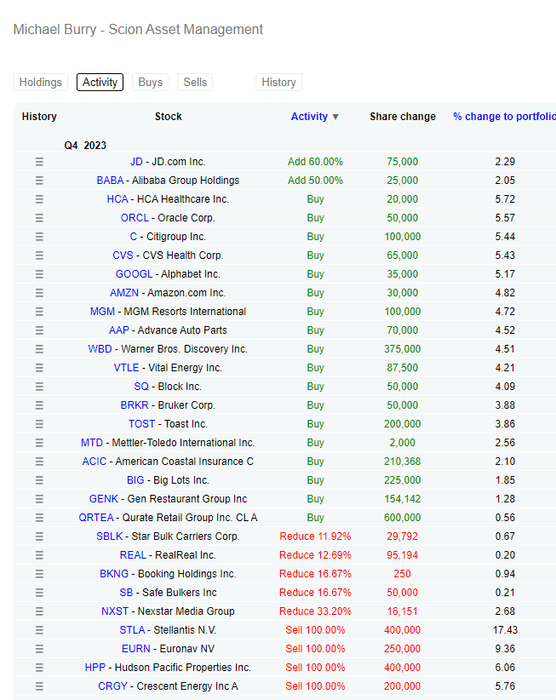Click the share change value 210,368

pyautogui.click(x=402, y=462)
